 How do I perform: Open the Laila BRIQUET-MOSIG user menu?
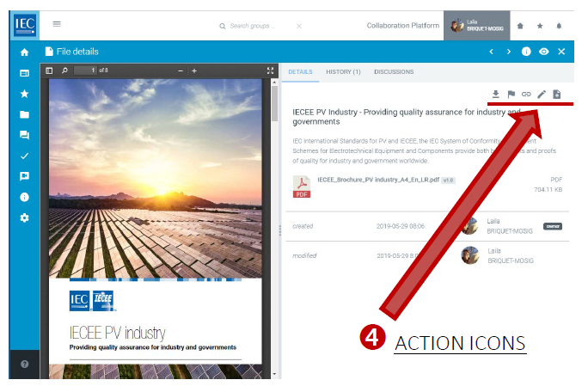(x=477, y=26)
